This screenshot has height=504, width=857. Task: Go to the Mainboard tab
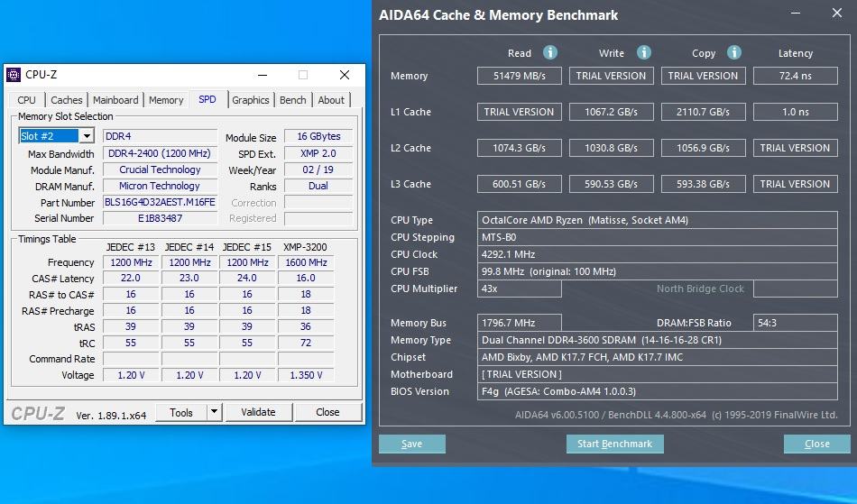point(115,100)
